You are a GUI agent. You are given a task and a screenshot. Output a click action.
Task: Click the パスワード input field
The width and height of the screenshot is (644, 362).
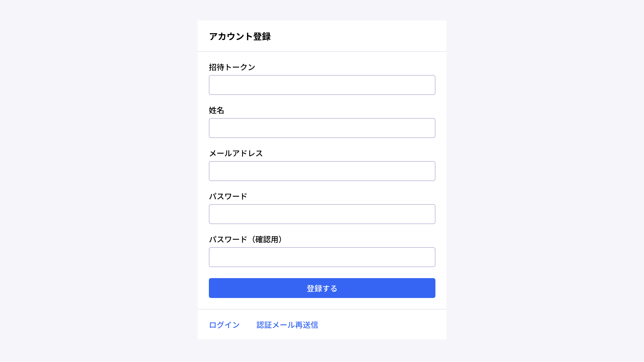322,214
